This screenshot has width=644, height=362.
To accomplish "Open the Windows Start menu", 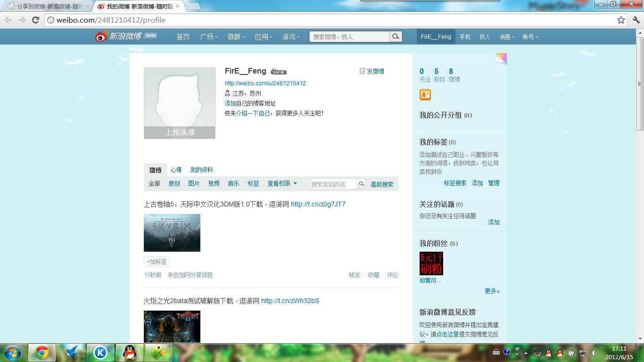I will tap(12, 353).
